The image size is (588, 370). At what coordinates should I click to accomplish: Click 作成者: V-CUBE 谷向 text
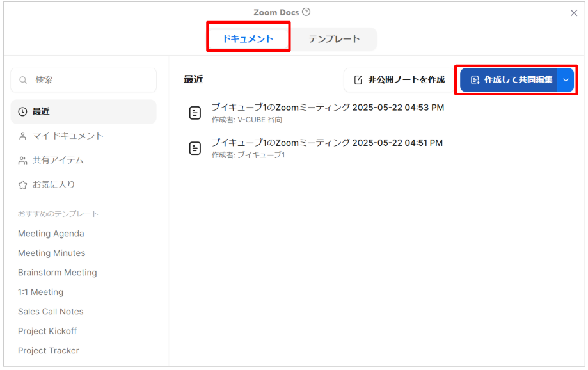tap(247, 120)
